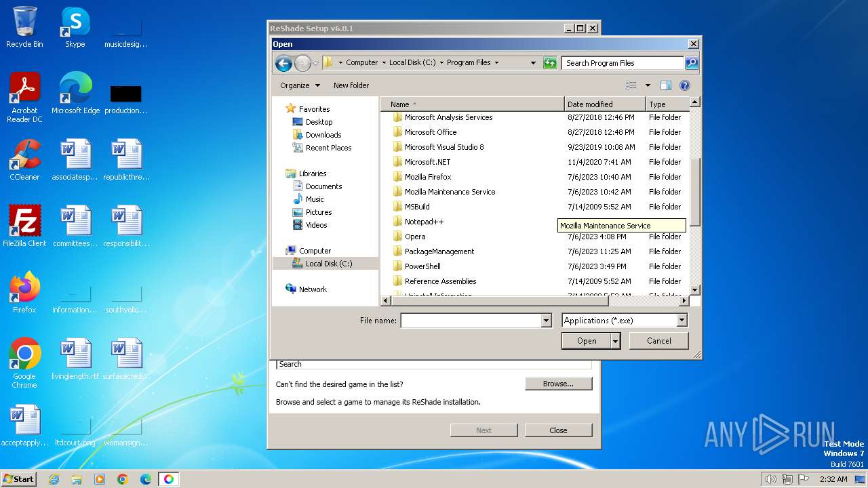868x488 pixels.
Task: Click the Internet Explorer taskbar icon
Action: pos(54,479)
